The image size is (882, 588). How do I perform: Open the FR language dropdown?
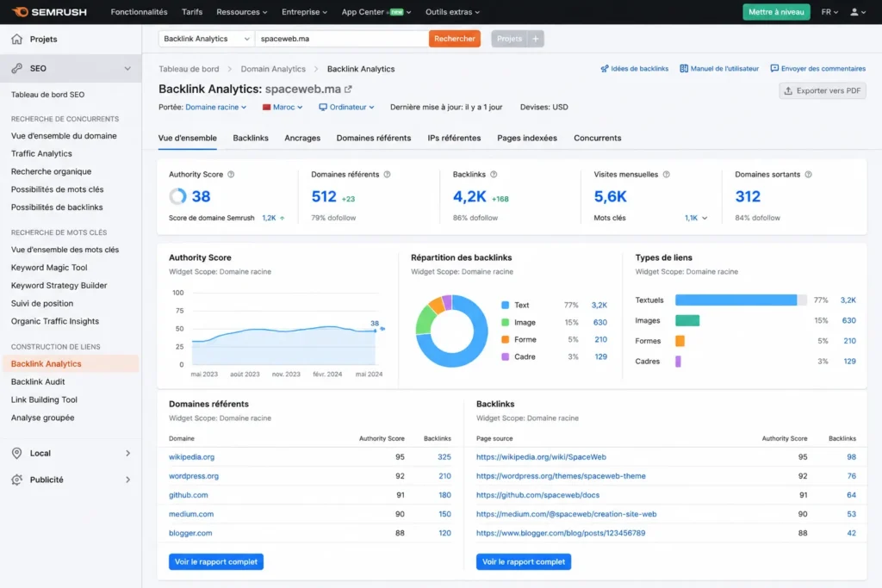pyautogui.click(x=829, y=12)
